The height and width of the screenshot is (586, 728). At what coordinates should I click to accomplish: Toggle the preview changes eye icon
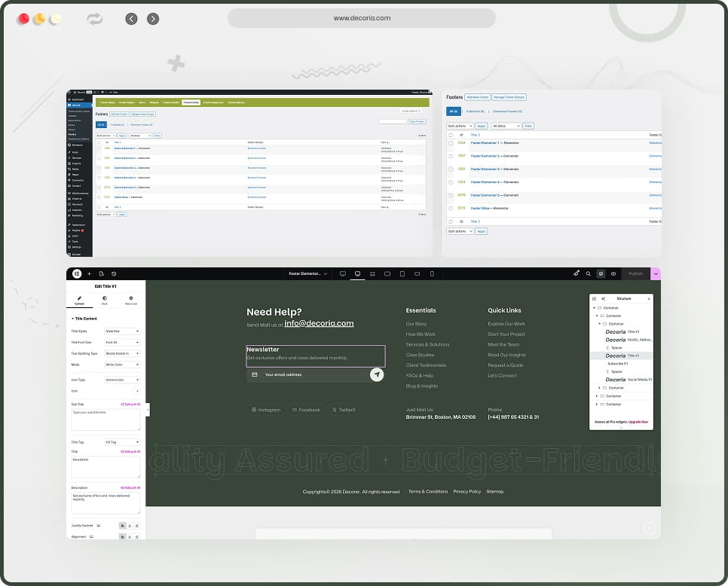tap(613, 273)
